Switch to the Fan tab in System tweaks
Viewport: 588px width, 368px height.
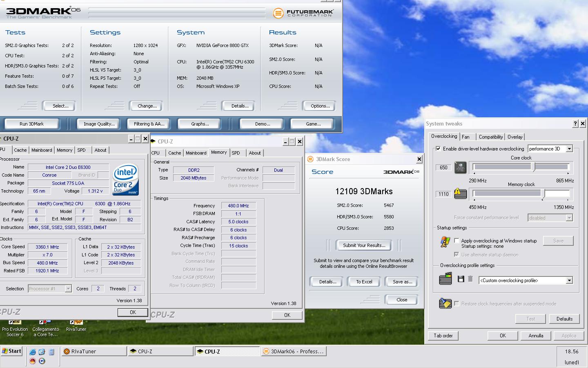pyautogui.click(x=465, y=137)
